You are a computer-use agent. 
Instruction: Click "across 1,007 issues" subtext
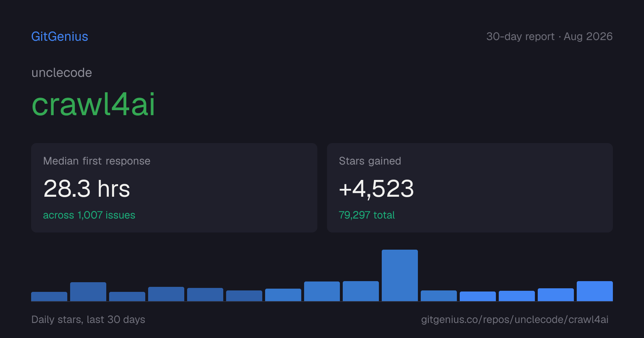click(89, 215)
